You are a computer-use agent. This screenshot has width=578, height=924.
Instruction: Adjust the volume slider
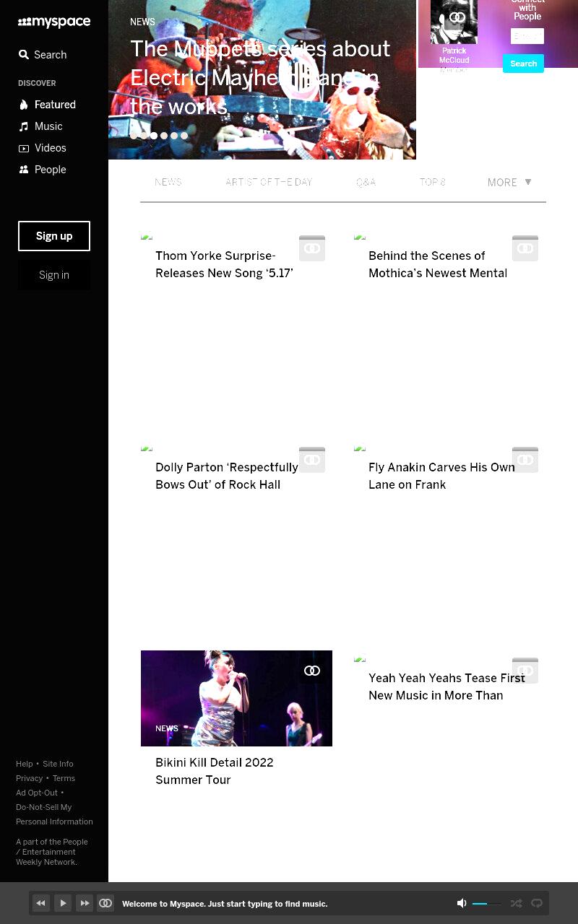(487, 904)
